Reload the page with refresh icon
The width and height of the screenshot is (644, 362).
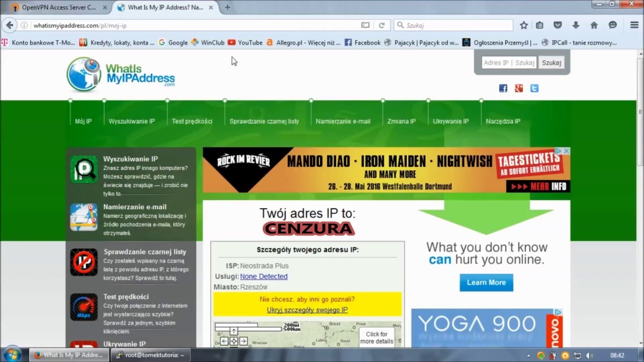pos(381,25)
